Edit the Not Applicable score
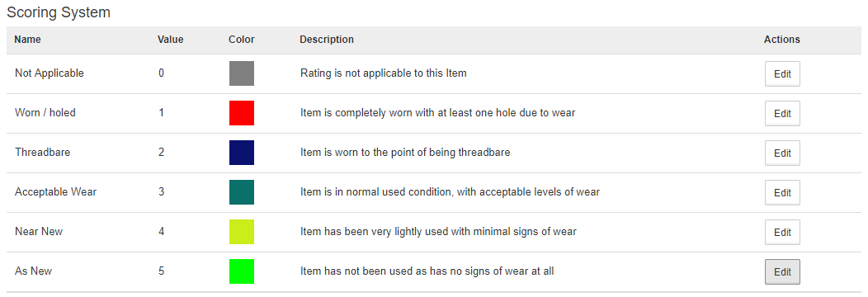This screenshot has height=297, width=868. click(782, 73)
